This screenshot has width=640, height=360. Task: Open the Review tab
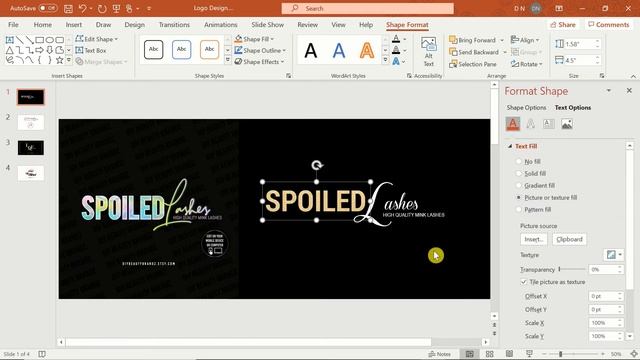307,24
